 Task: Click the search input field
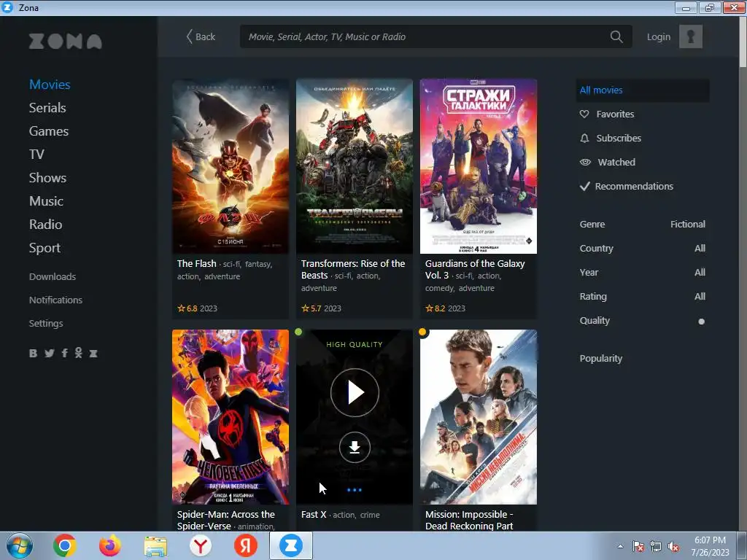[436, 36]
